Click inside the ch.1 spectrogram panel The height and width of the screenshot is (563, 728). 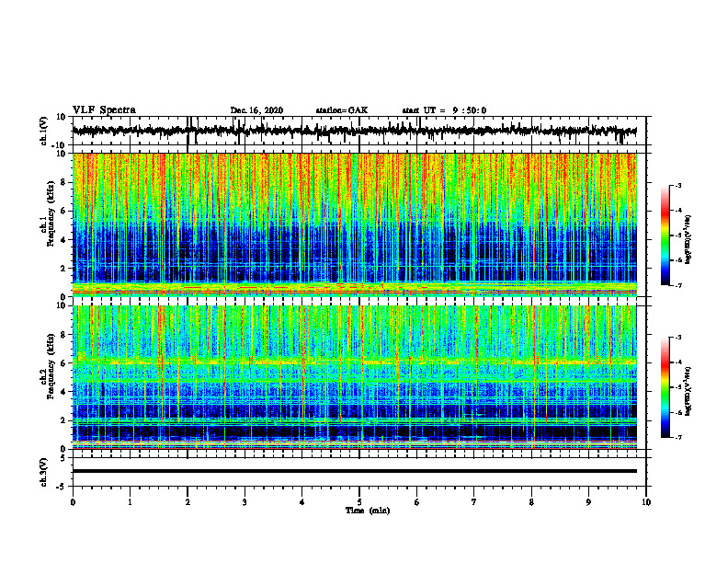(x=354, y=224)
